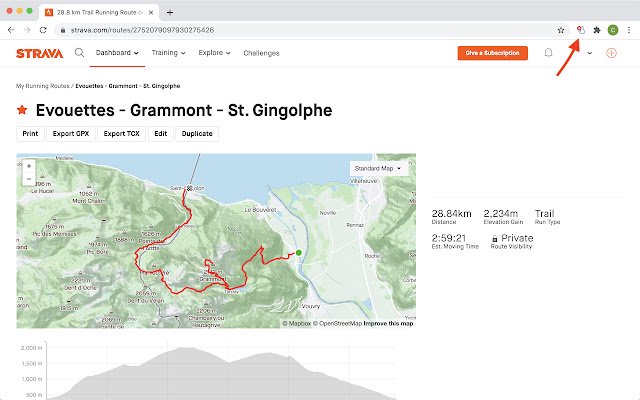Screen dimensions: 640x400
Task: Bookmark this page with the star icon
Action: coord(561,31)
